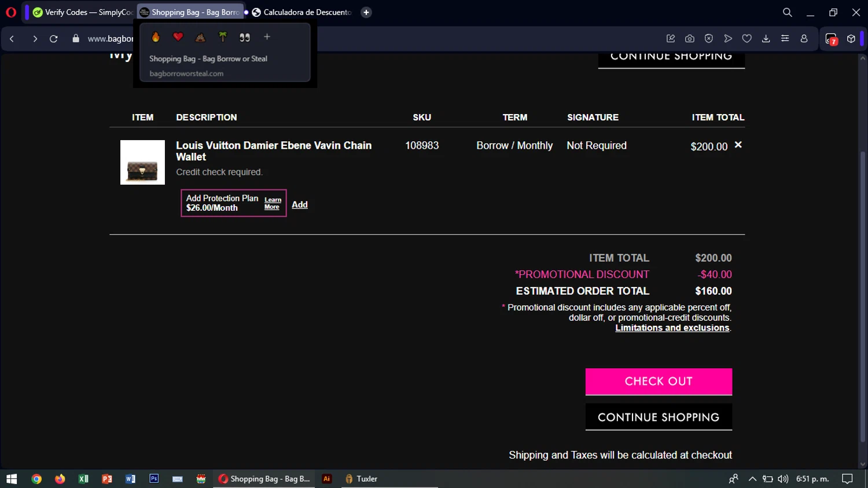This screenshot has width=868, height=488.
Task: Reload the shopping bag page
Action: 54,39
